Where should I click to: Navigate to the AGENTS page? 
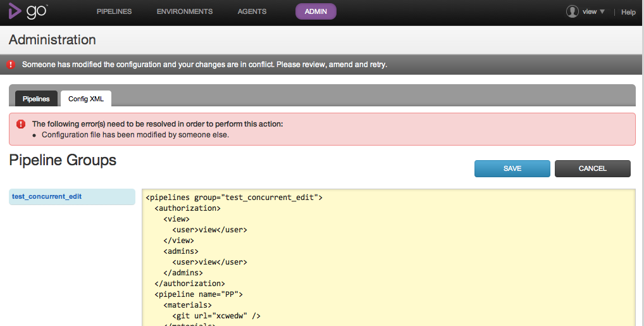coord(252,11)
